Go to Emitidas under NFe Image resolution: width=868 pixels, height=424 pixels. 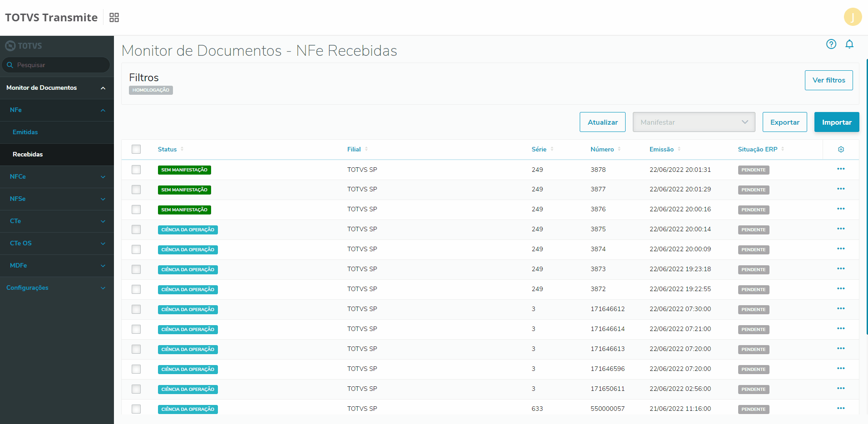click(x=57, y=132)
